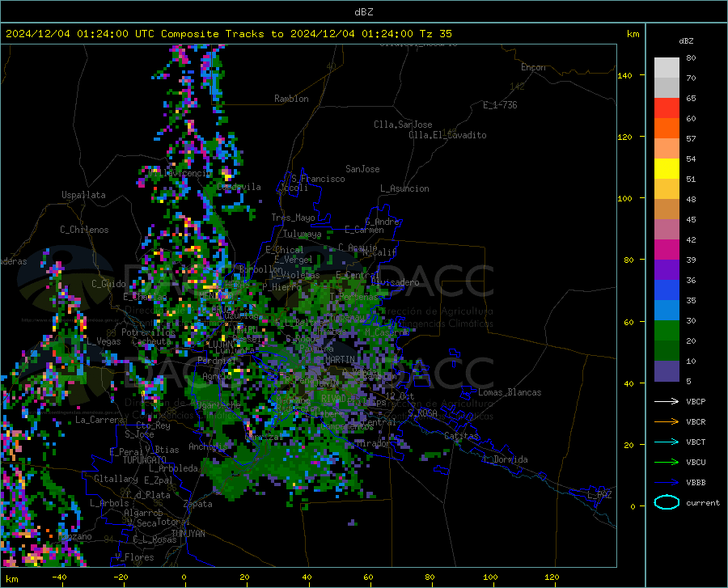Click the 'Uspallata' map label

[83, 195]
